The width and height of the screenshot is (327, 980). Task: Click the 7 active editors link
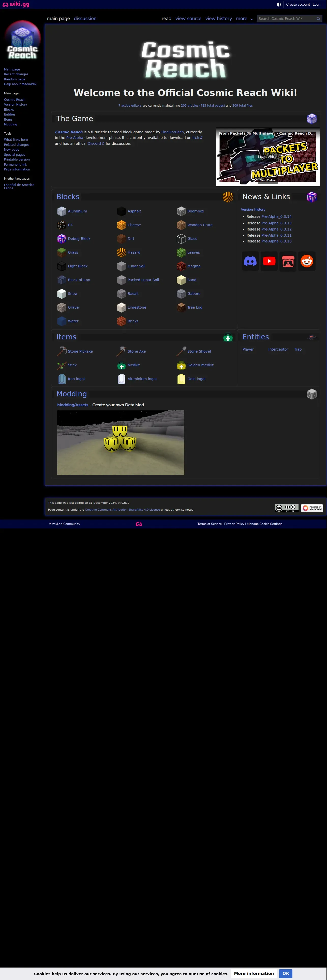[x=130, y=106]
